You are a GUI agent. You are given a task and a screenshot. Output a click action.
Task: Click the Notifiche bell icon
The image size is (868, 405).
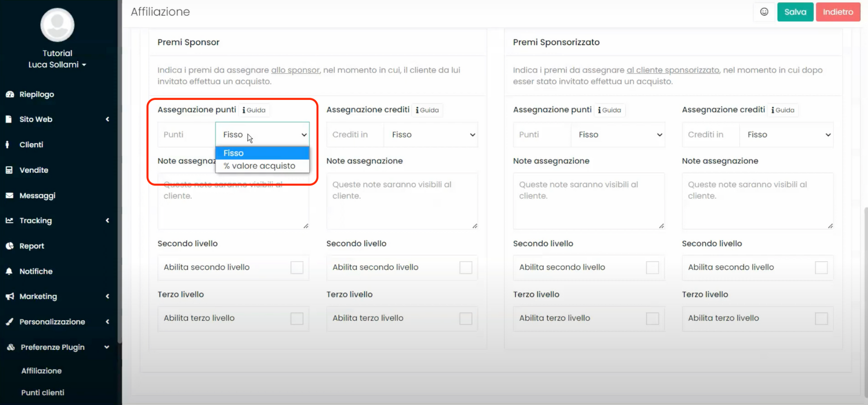pos(9,271)
